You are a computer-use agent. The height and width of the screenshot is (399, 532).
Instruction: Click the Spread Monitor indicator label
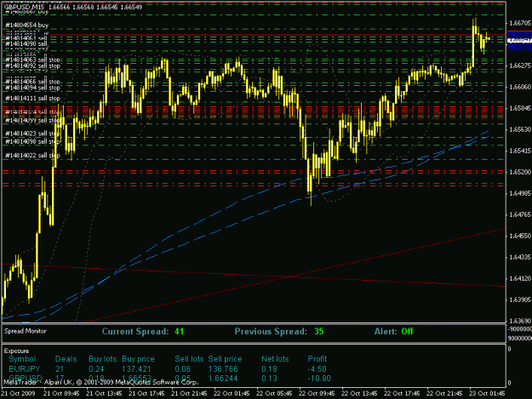[25, 331]
